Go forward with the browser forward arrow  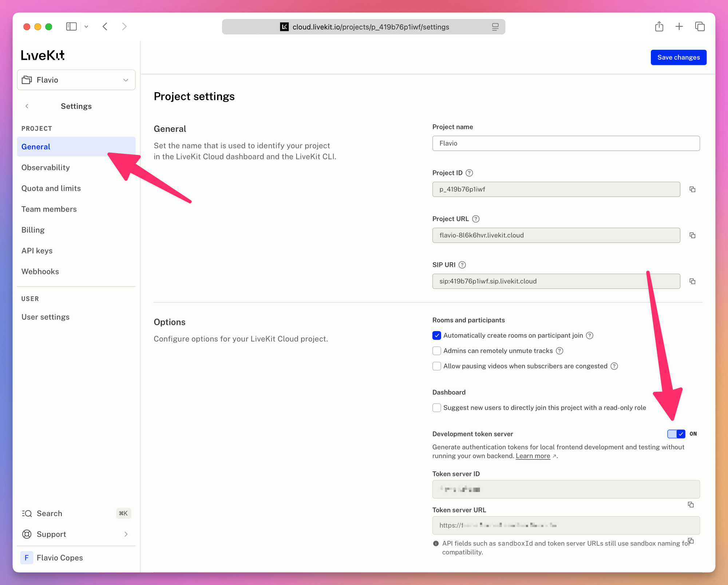click(124, 27)
